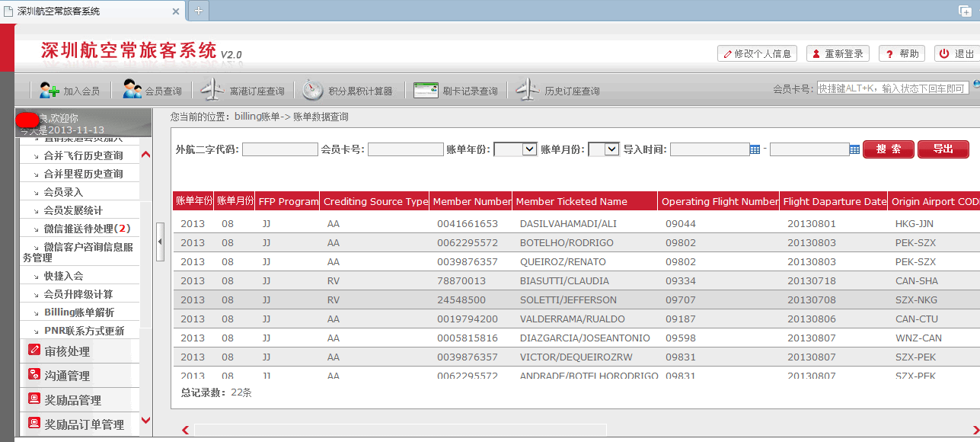Click the Crediting Source Type header

pyautogui.click(x=375, y=201)
